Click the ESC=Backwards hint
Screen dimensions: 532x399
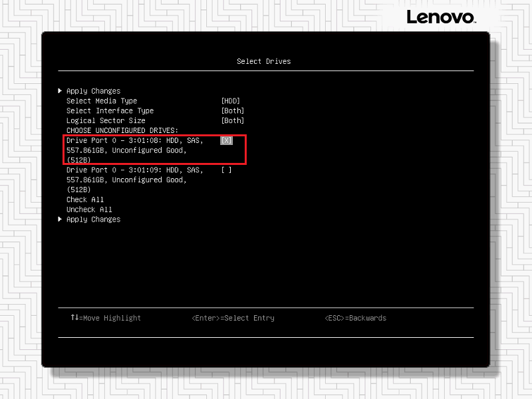click(355, 318)
